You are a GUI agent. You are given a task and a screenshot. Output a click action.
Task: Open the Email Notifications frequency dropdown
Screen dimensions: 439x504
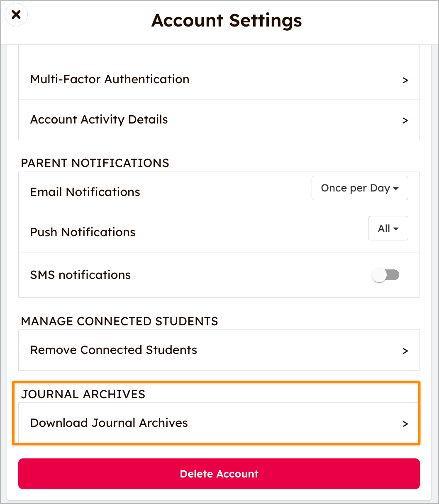point(359,188)
